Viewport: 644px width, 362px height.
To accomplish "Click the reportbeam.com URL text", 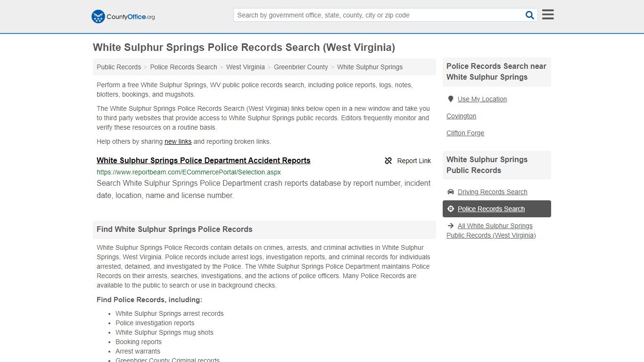I will pyautogui.click(x=189, y=172).
